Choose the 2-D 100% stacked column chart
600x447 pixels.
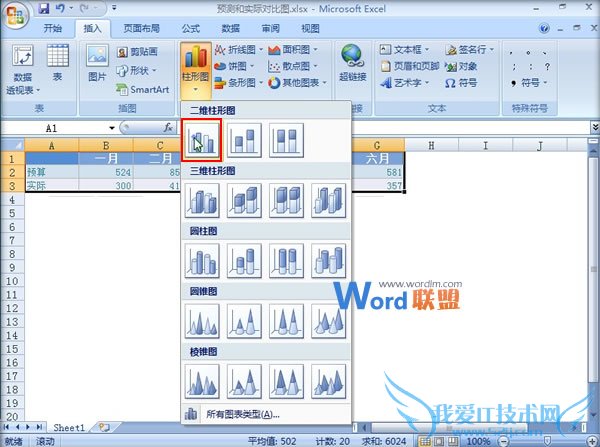click(x=286, y=140)
